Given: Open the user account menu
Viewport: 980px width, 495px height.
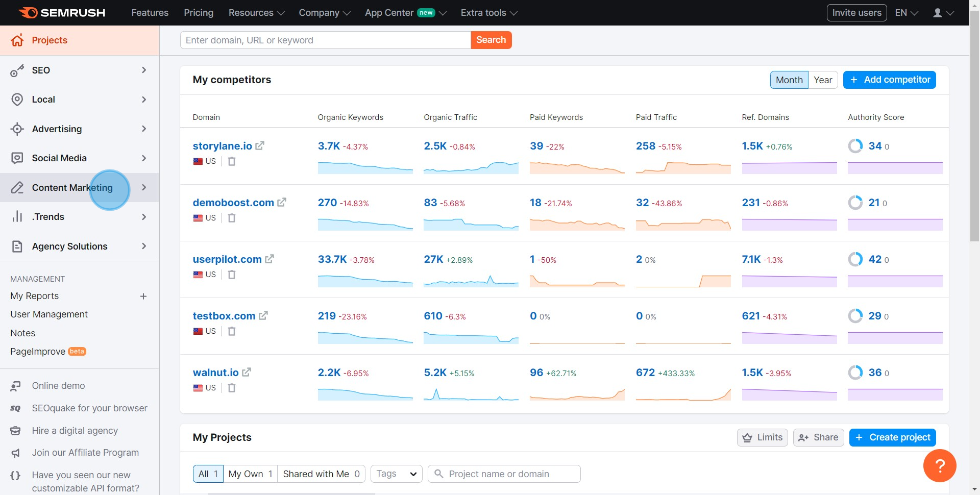Looking at the screenshot, I should click(943, 13).
